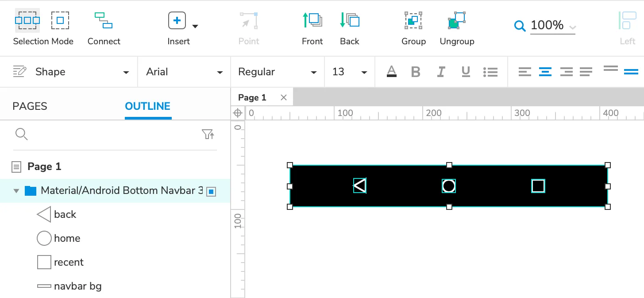The width and height of the screenshot is (644, 298).
Task: Toggle underline text formatting
Action: 466,72
